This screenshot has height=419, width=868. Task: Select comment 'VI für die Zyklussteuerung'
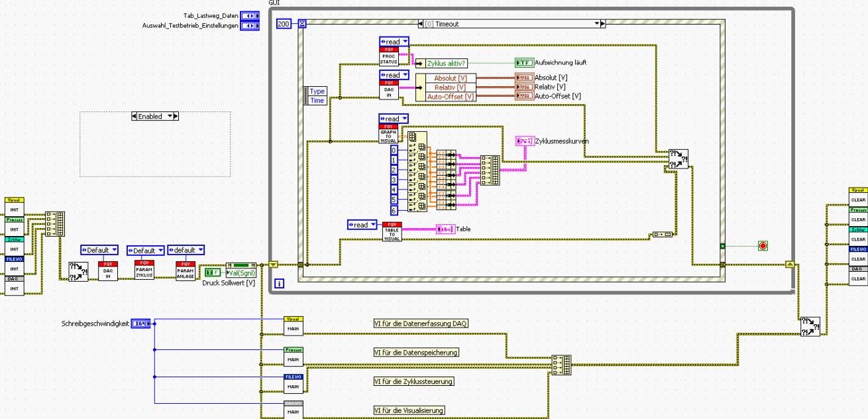(x=414, y=381)
